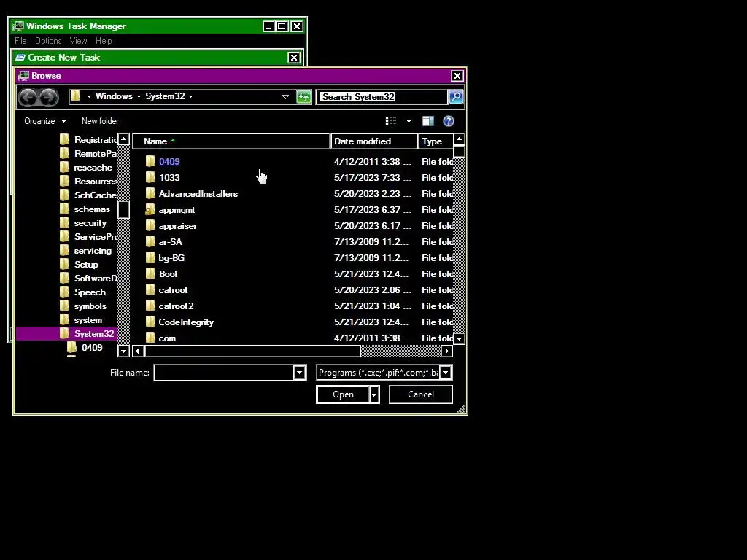Viewport: 747px width, 560px height.
Task: Select the servicing folder in tree
Action: [93, 251]
